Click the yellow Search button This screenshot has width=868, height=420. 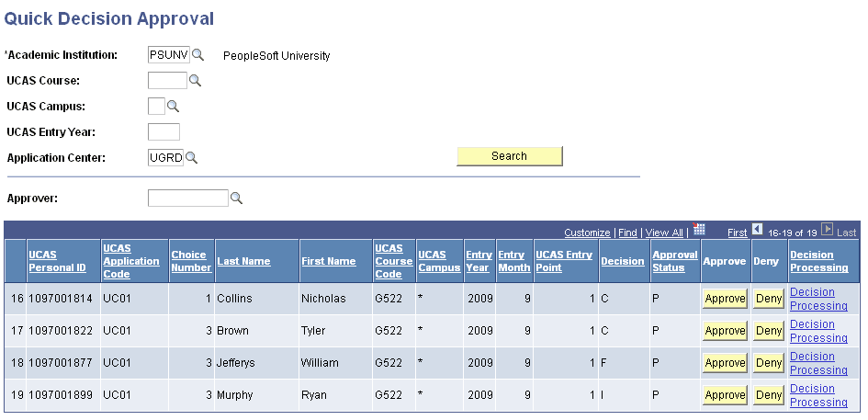(x=509, y=156)
